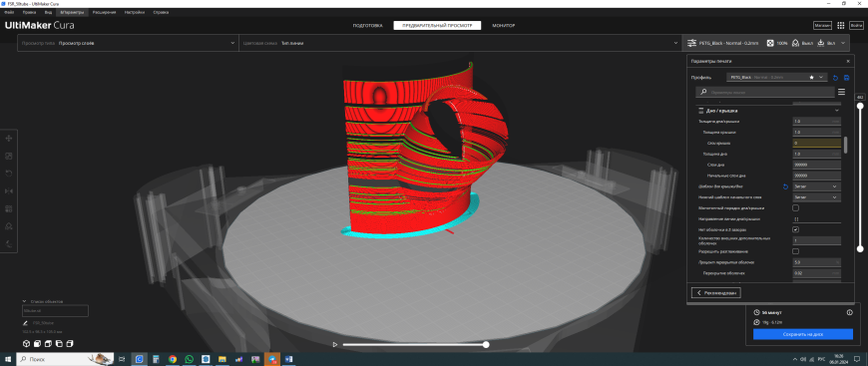
Task: Open the PETG_Black profile dropdown
Action: click(x=776, y=78)
